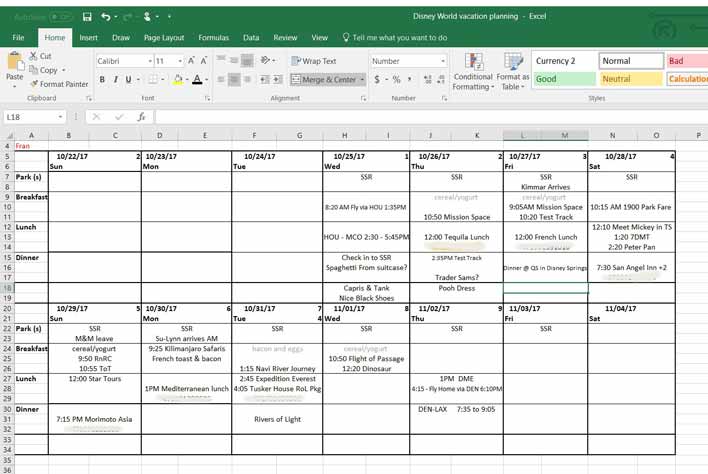
Task: Click the Font Color red A
Action: (197, 79)
